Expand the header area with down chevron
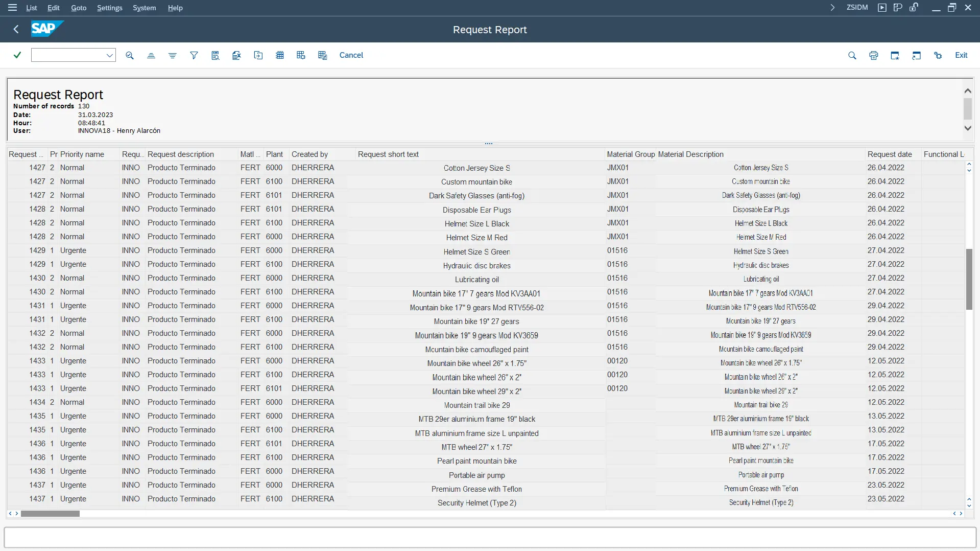Screen dimensions: 980x551 pyautogui.click(x=968, y=128)
